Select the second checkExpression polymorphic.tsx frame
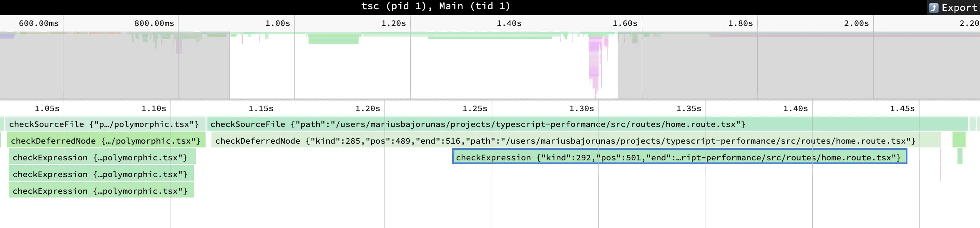The image size is (980, 228). click(x=101, y=174)
